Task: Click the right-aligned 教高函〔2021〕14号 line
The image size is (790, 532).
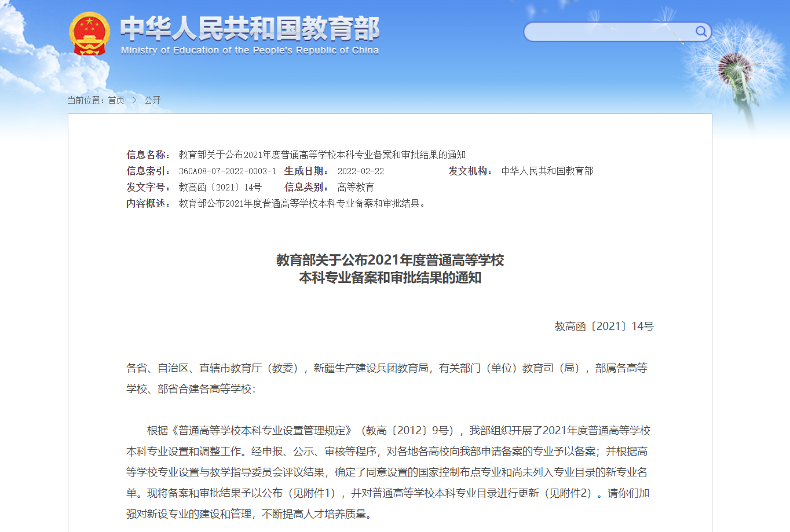Action: coord(604,326)
